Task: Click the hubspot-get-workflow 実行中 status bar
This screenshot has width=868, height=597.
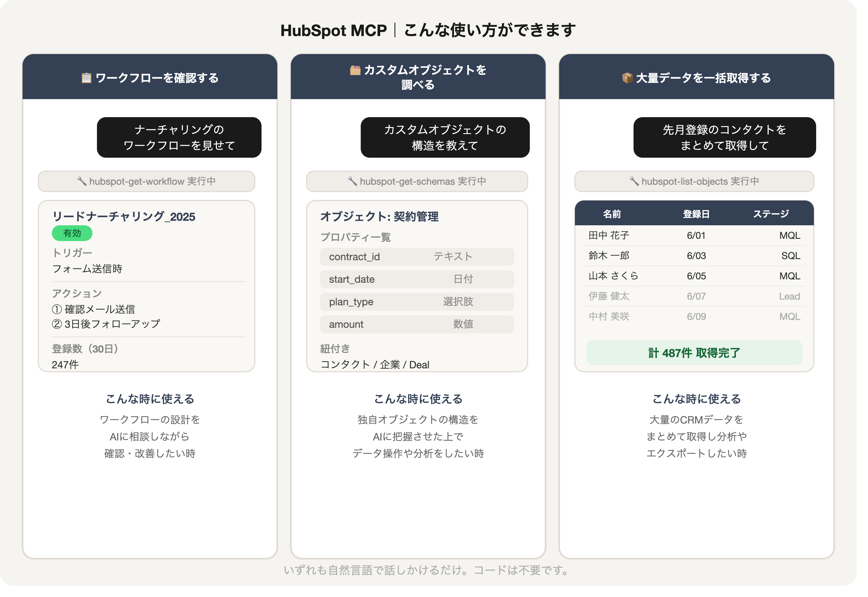Action: [x=146, y=181]
